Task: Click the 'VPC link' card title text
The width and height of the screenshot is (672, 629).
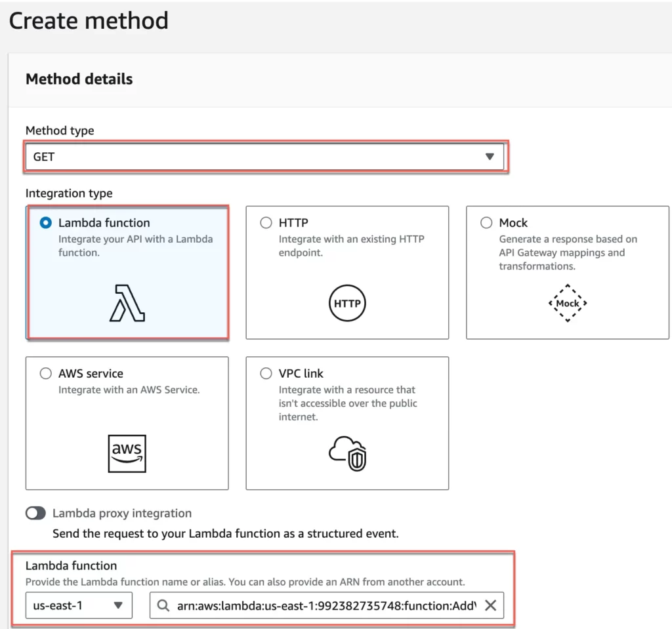Action: pos(301,373)
